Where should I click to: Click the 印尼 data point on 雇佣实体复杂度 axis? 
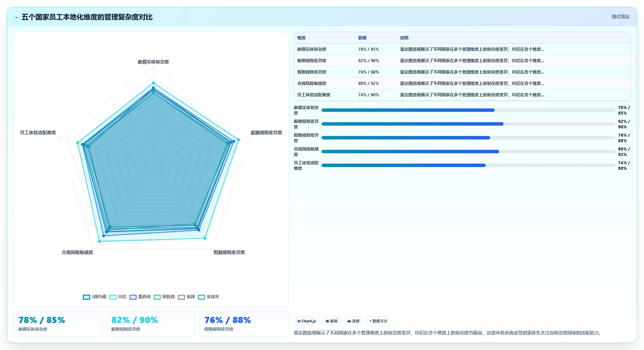click(x=153, y=83)
